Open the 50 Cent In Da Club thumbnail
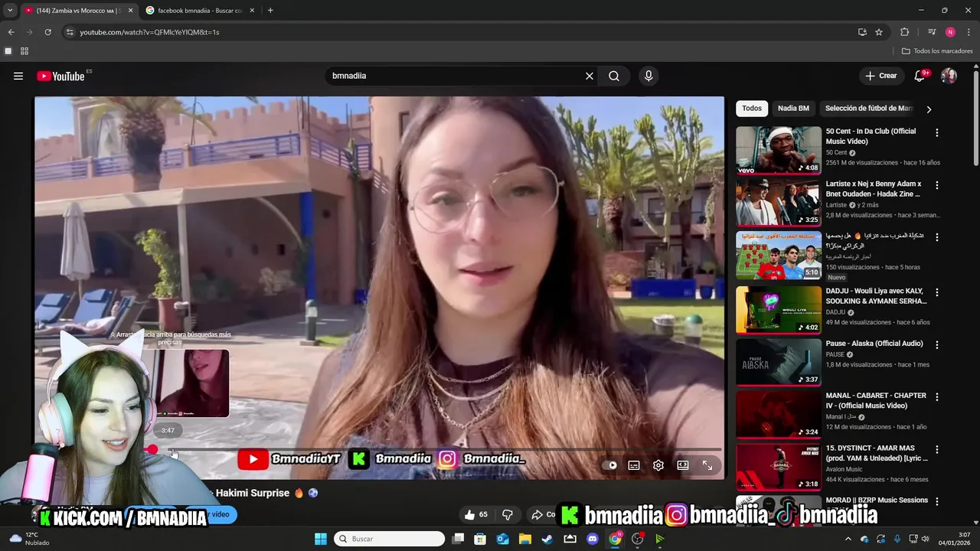980x551 pixels. click(779, 150)
